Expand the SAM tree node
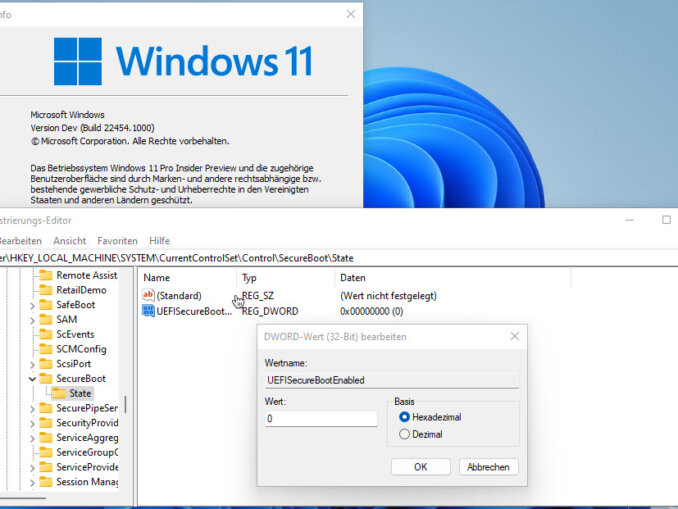Viewport: 678px width, 509px height. [x=32, y=320]
